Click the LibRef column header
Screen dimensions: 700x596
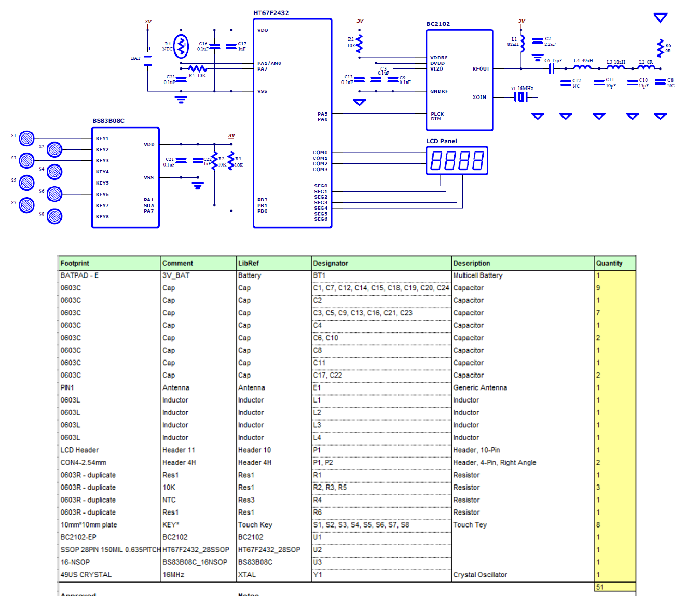274,263
